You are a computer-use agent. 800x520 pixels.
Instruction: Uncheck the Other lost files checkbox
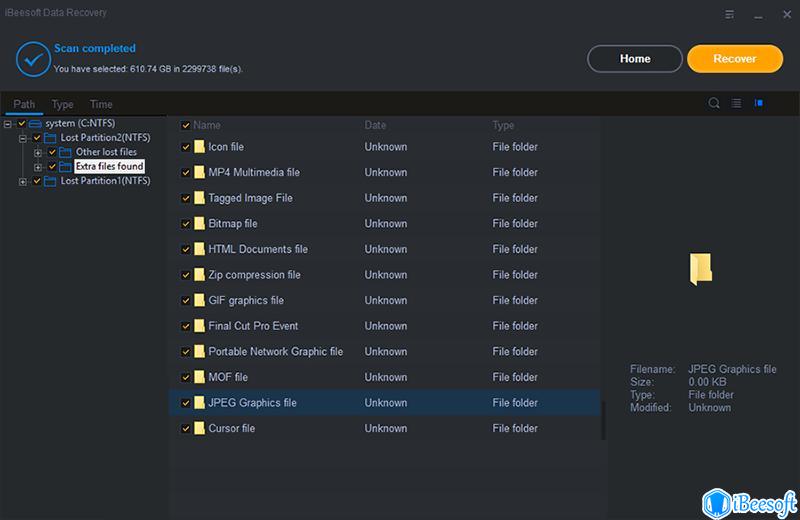tap(53, 152)
